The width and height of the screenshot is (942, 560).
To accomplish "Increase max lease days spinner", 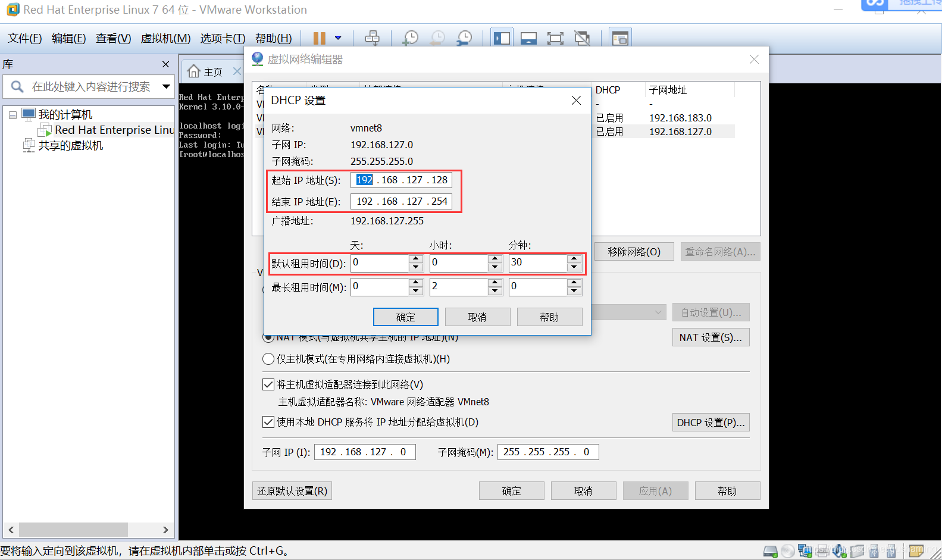I will click(x=416, y=283).
